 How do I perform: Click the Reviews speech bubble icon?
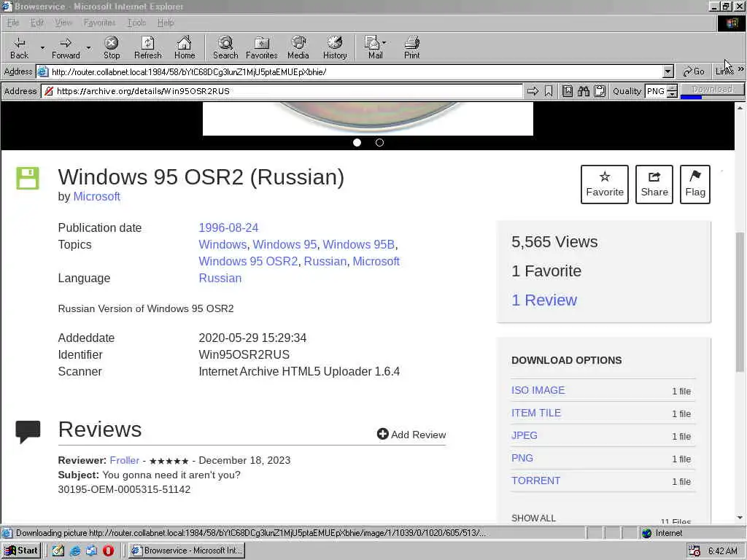(x=28, y=432)
